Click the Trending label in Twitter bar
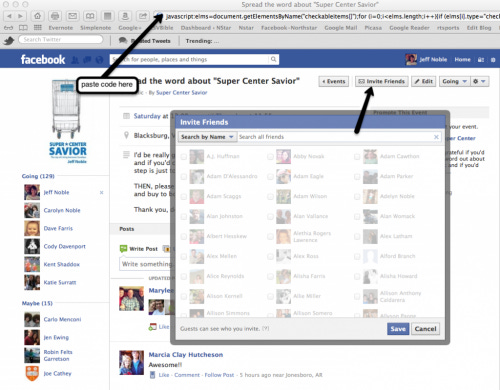This screenshot has width=500, height=390. tap(202, 41)
